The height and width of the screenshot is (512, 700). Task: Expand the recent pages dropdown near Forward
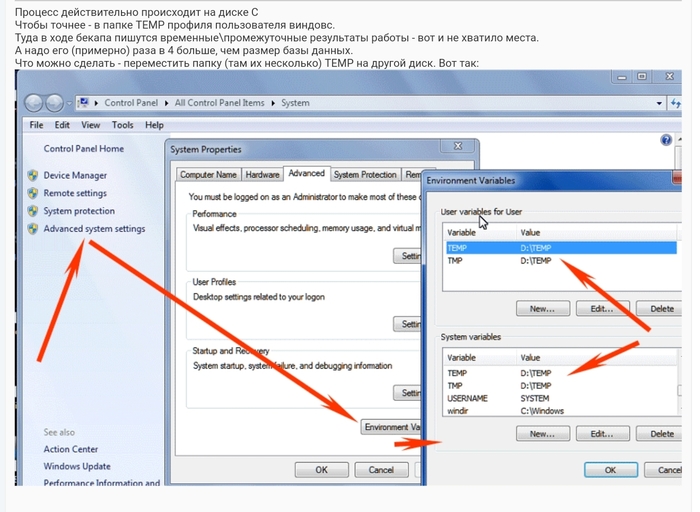pyautogui.click(x=69, y=103)
